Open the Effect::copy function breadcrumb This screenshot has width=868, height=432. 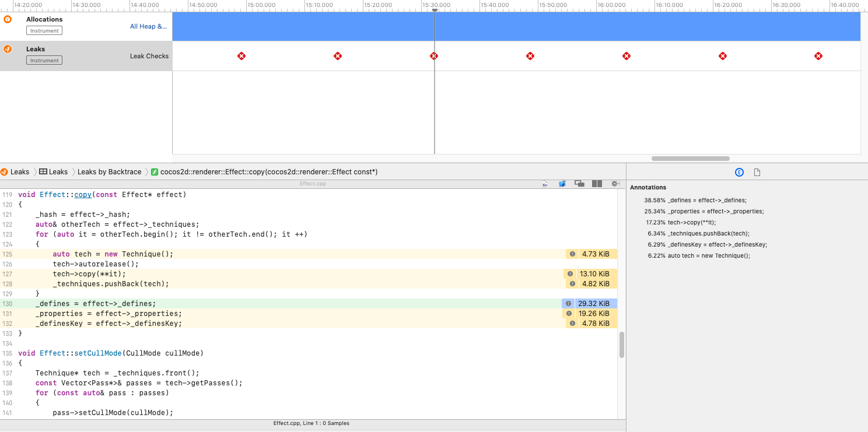tap(264, 172)
